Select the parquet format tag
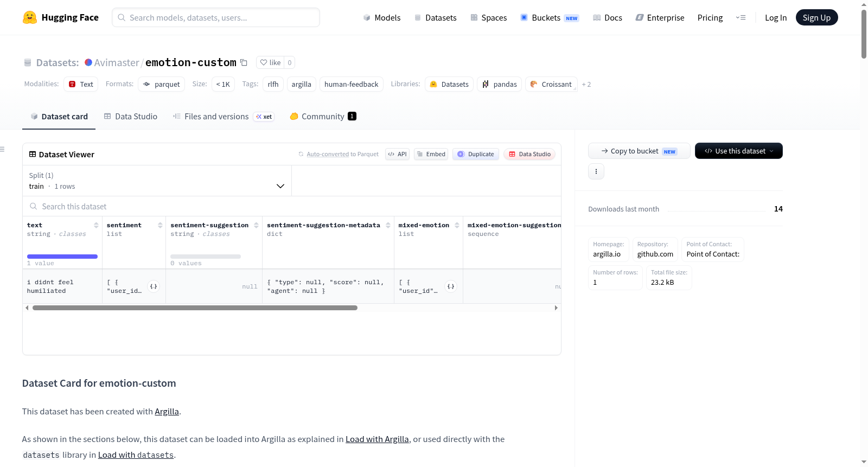 click(x=161, y=84)
